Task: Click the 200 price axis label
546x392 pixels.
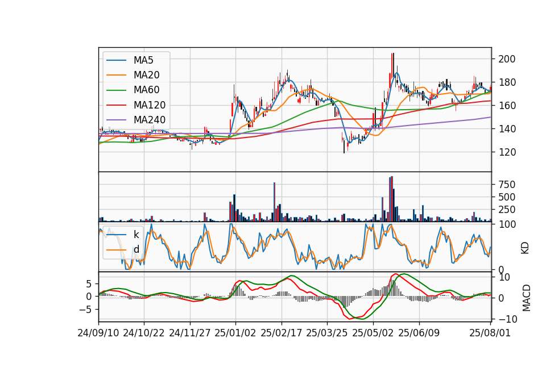Action: [507, 59]
